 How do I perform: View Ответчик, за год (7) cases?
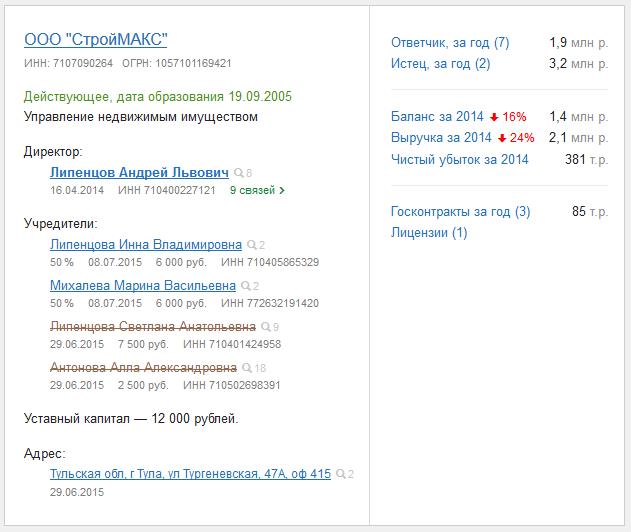coord(449,43)
